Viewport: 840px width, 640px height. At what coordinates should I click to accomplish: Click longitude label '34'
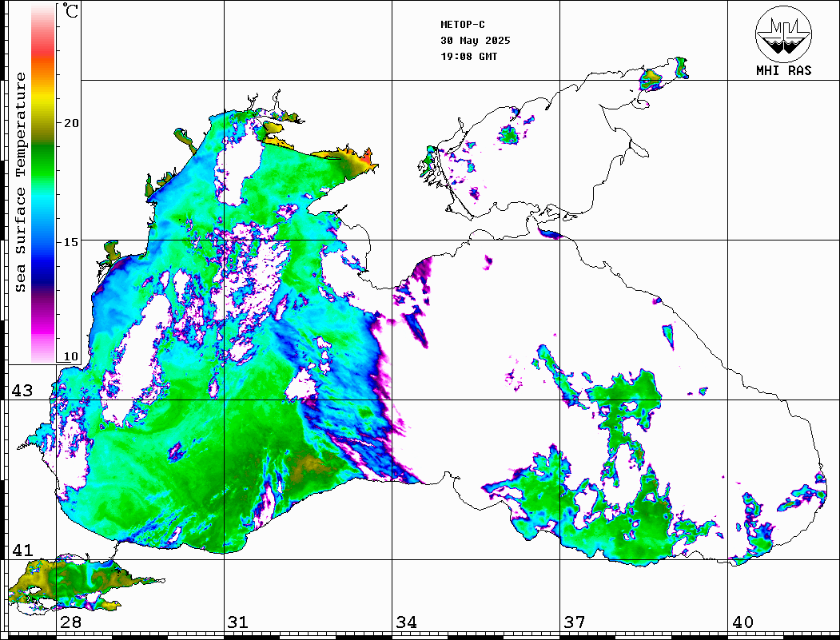(x=406, y=622)
